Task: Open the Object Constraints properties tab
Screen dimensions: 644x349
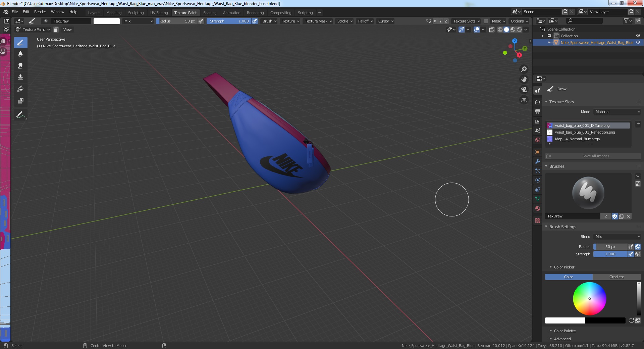Action: pyautogui.click(x=538, y=190)
